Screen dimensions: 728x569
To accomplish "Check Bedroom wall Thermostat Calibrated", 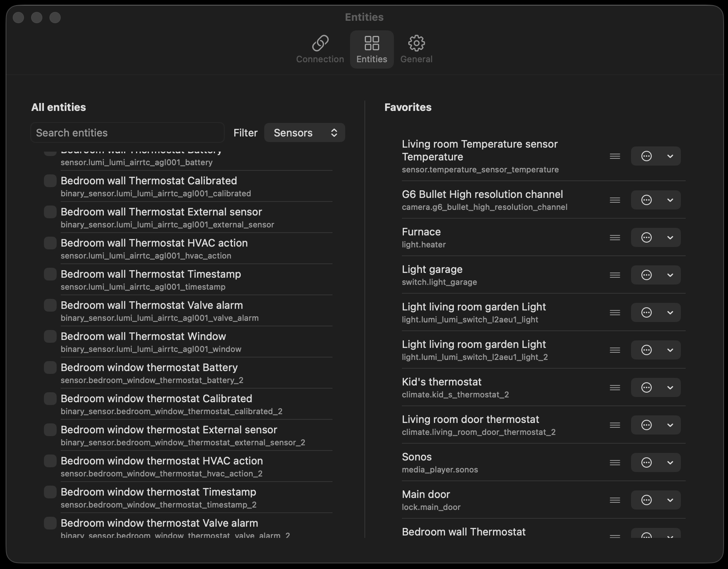I will pos(50,181).
